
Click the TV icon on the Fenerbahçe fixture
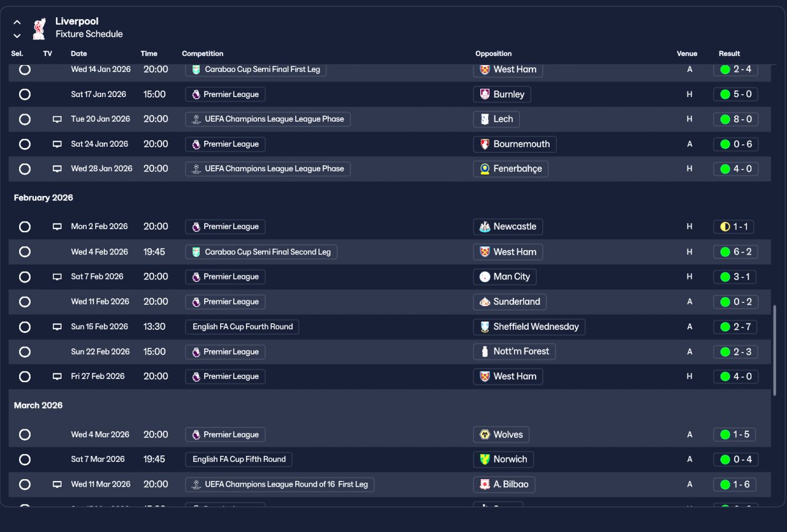pos(57,169)
